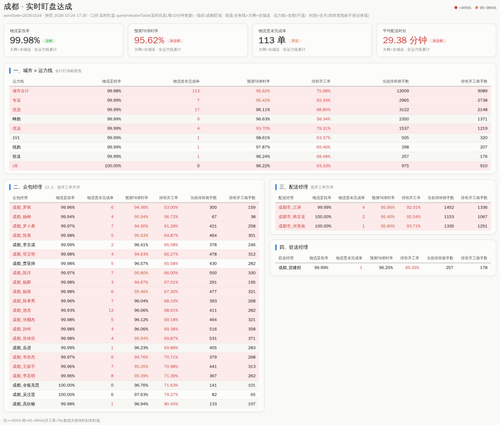This screenshot has height=425, width=500.
Task: Select the 99.98% 物流妥投率 KPI card value
Action: pos(25,40)
